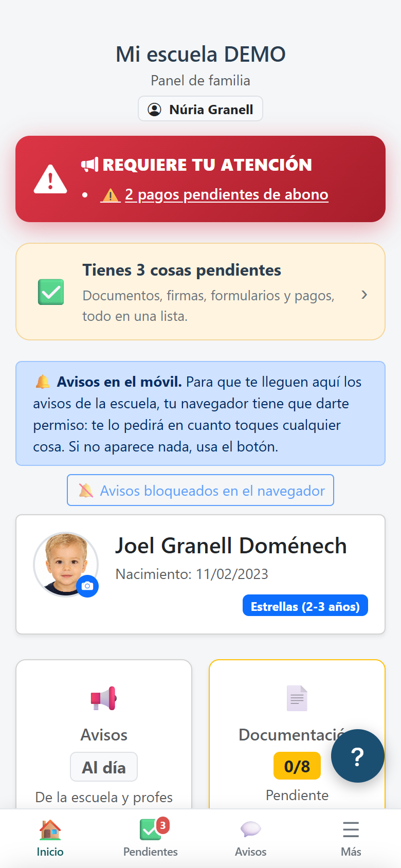Click the bell icon in Avisos en el móvil

[43, 382]
